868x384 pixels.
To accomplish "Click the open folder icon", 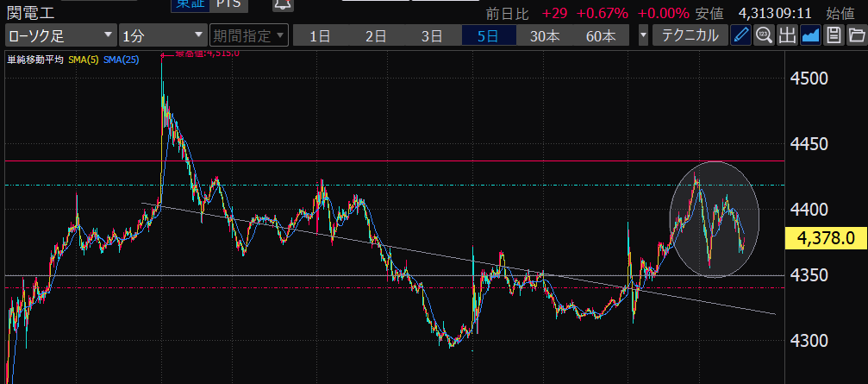I will tap(855, 35).
